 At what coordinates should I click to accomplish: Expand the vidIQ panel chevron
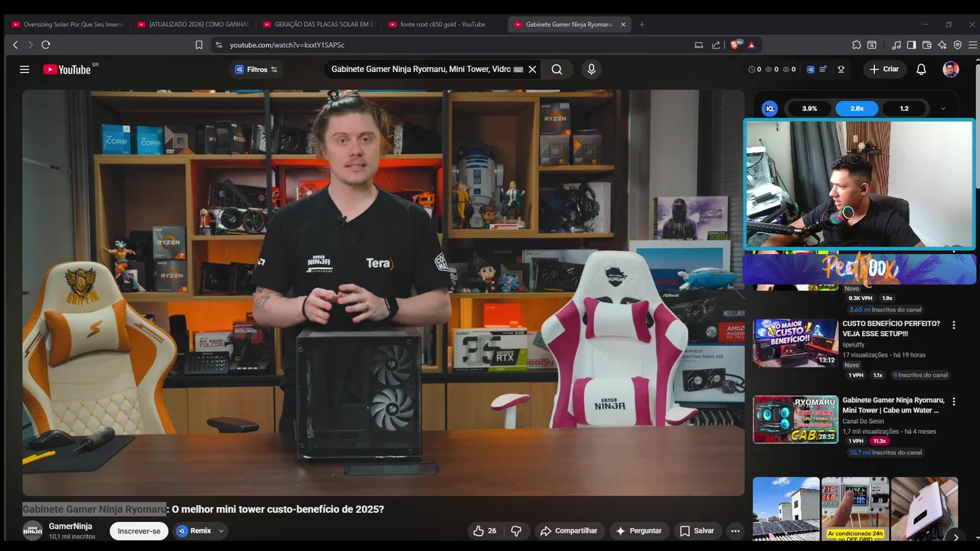point(943,109)
